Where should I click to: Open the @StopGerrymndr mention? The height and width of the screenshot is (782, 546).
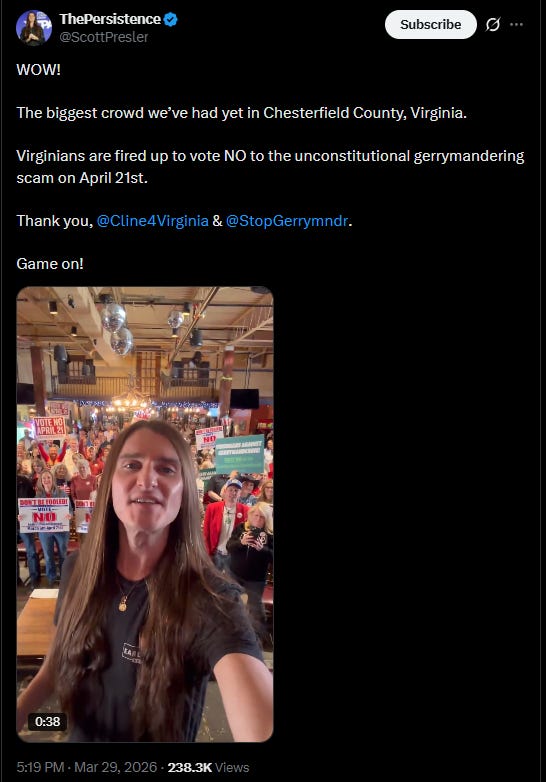click(287, 220)
